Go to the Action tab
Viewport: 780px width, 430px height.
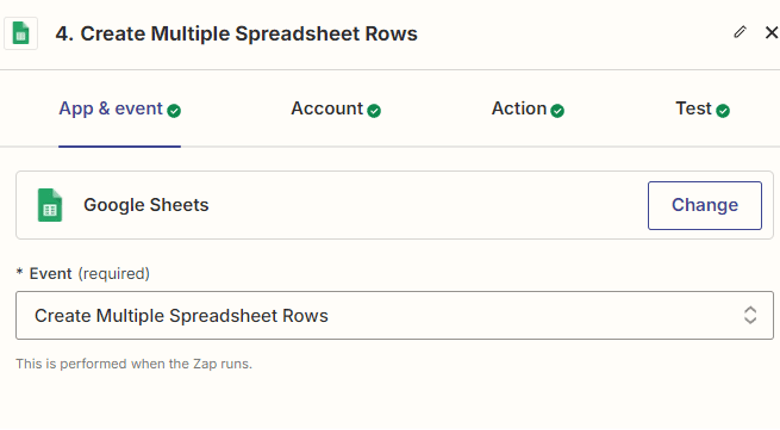point(519,109)
